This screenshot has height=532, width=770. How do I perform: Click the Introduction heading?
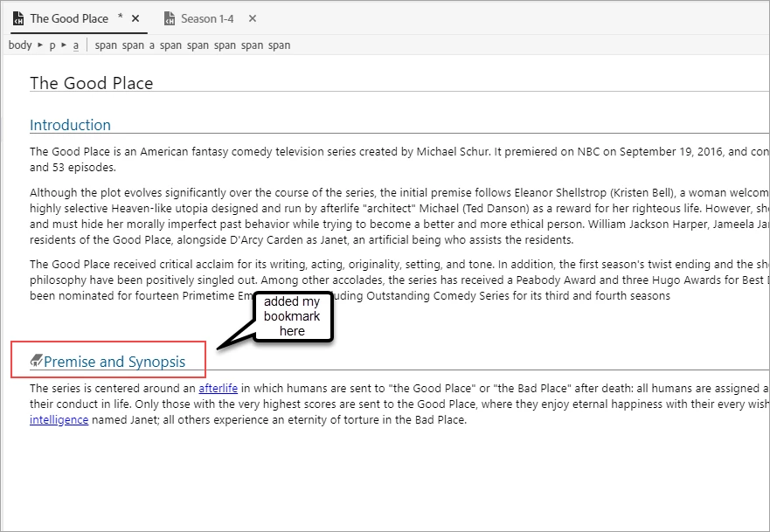tap(70, 125)
